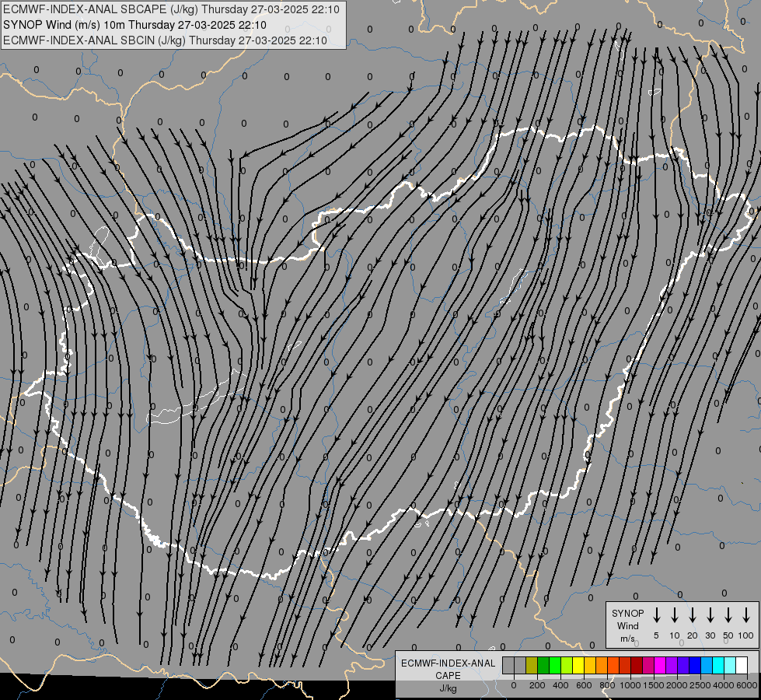Image resolution: width=761 pixels, height=700 pixels.
Task: Click the 100 m/s wind arrow symbol
Action: tap(746, 614)
